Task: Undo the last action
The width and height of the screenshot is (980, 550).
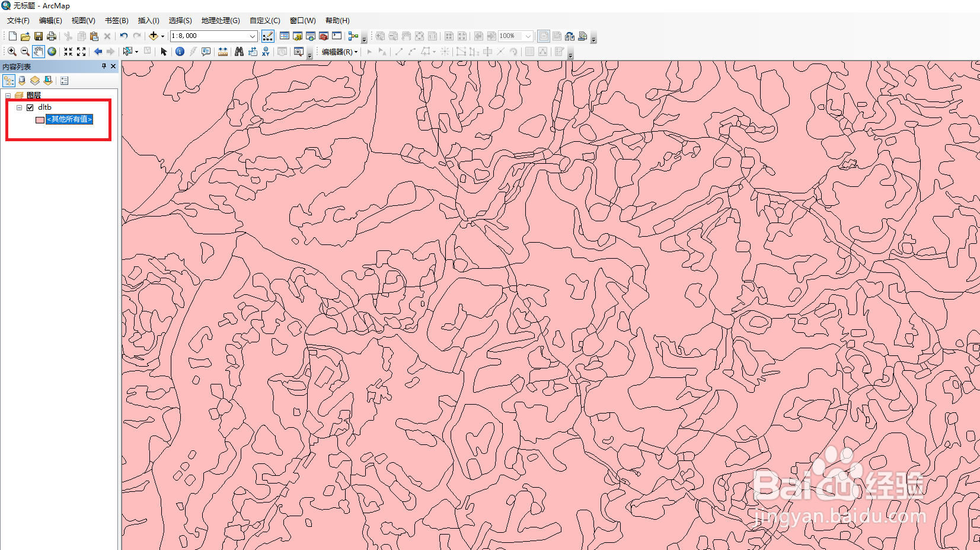Action: click(124, 36)
